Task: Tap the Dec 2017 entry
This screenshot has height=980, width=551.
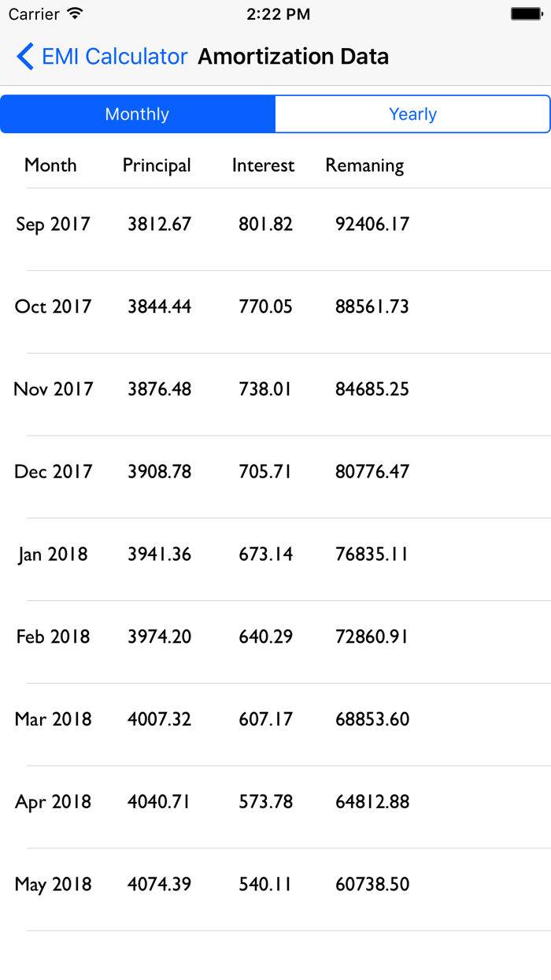Action: pyautogui.click(x=275, y=471)
